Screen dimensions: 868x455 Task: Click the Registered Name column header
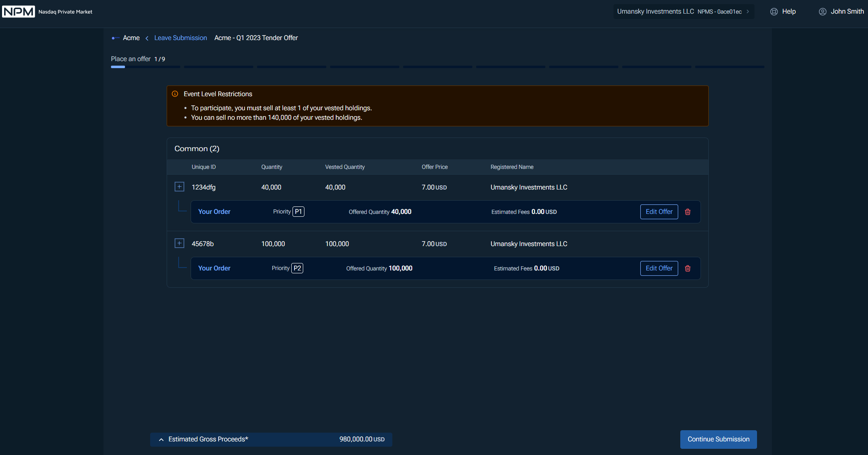pyautogui.click(x=512, y=167)
